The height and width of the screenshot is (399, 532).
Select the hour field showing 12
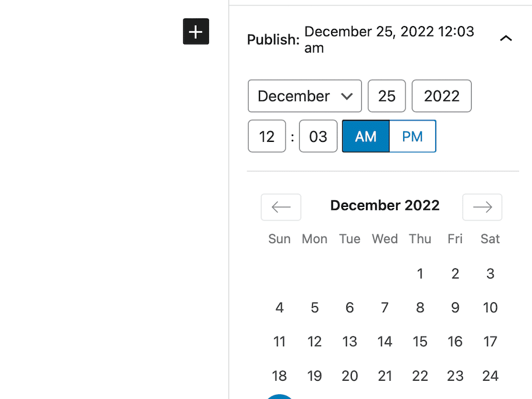point(267,136)
